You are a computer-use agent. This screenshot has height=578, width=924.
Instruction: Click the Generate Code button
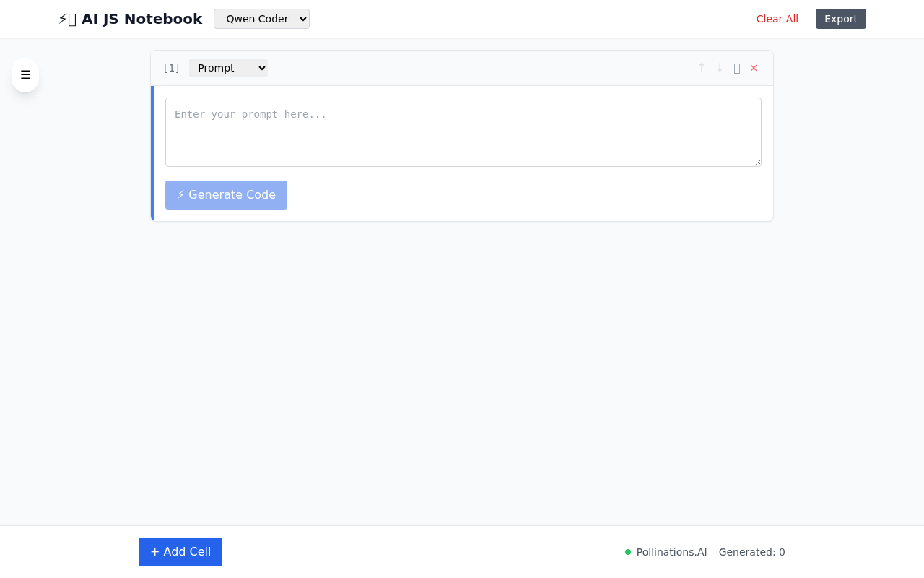(x=226, y=194)
